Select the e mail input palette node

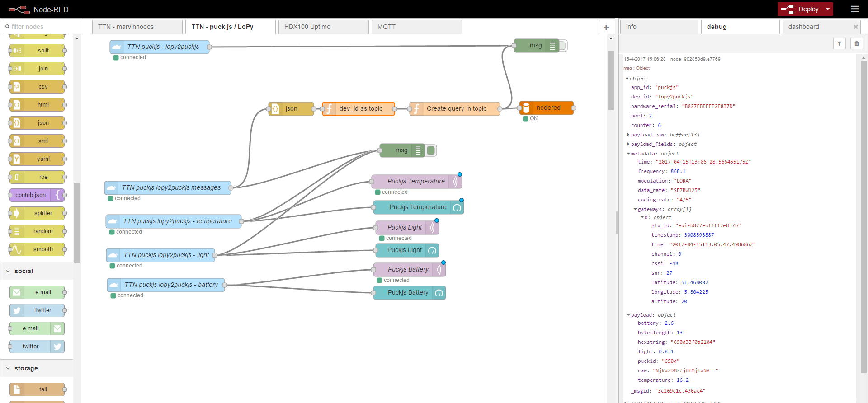(x=37, y=292)
